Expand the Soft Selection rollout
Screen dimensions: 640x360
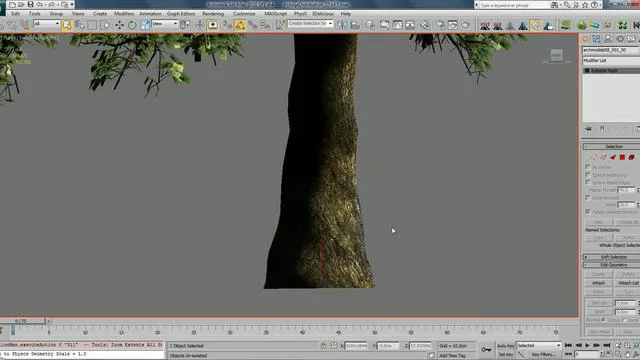point(611,257)
